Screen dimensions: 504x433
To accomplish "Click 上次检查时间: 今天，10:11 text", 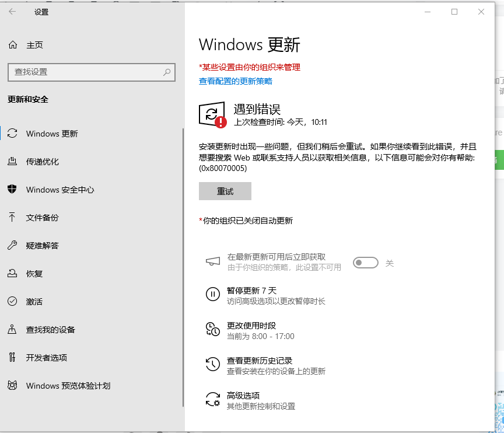I will pos(280,122).
